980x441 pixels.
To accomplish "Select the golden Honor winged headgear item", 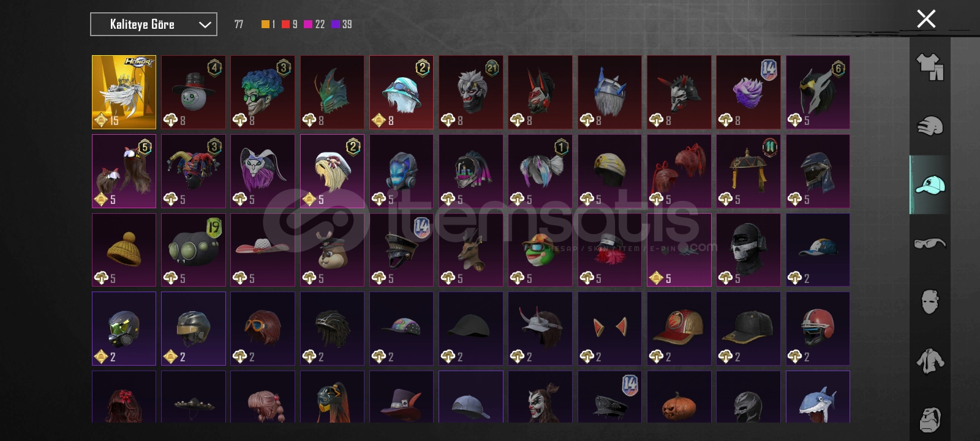I will tap(124, 92).
